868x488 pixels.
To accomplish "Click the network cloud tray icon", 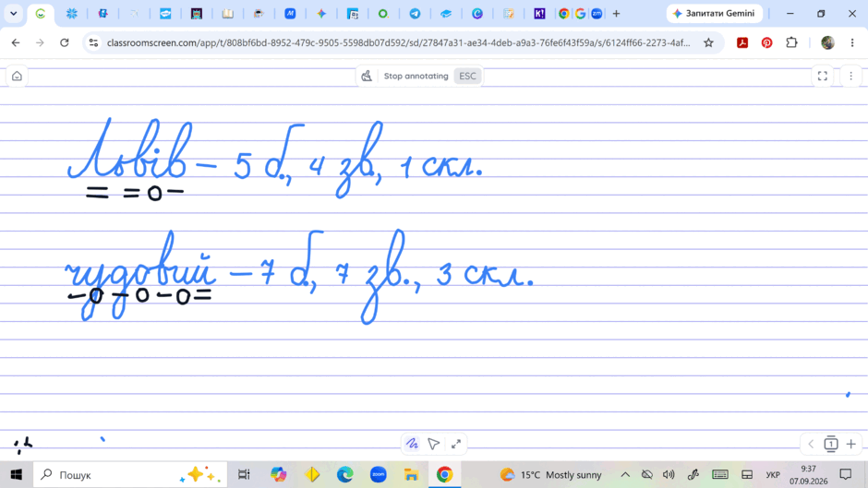I will point(646,475).
